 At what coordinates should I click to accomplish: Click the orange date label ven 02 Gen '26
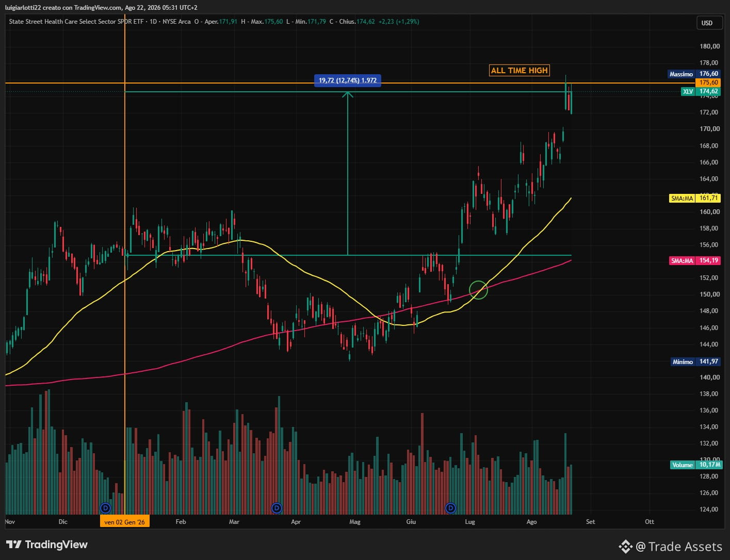pyautogui.click(x=125, y=521)
